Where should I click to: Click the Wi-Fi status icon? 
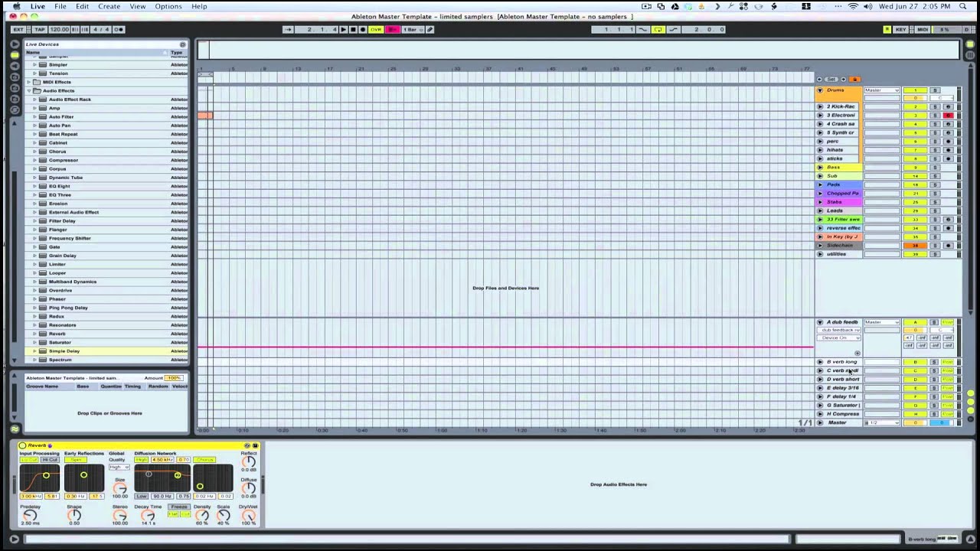coord(853,6)
